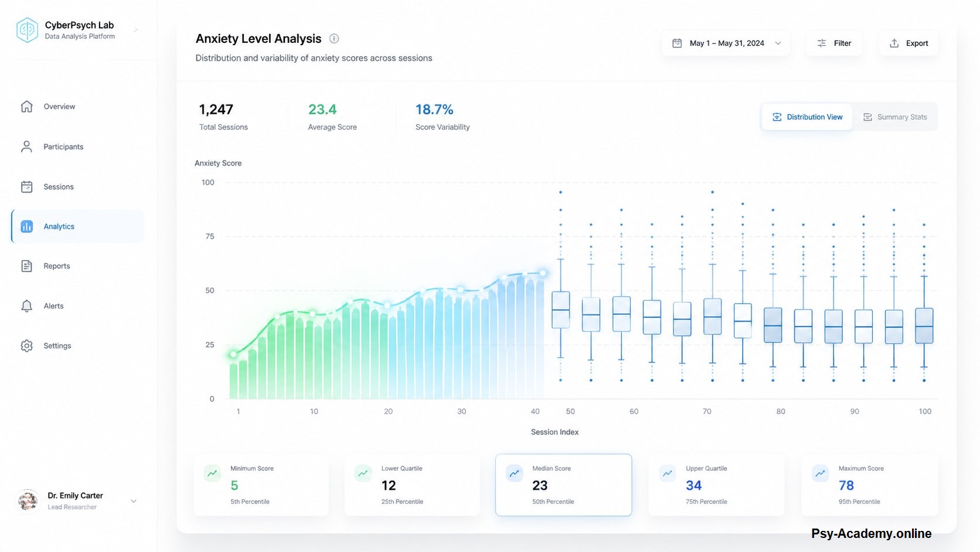This screenshot has height=552, width=980.
Task: Open the info icon beside Anxiety Level Analysis
Action: (334, 39)
